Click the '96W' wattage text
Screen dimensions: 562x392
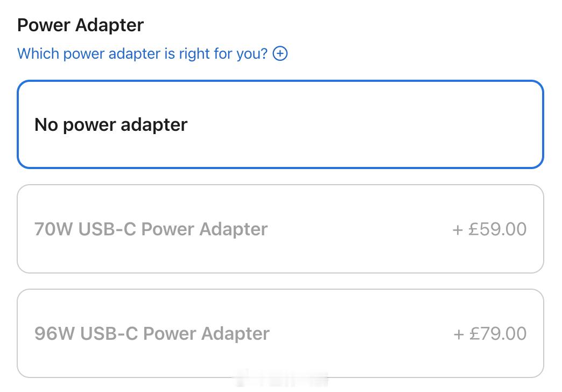pos(54,334)
